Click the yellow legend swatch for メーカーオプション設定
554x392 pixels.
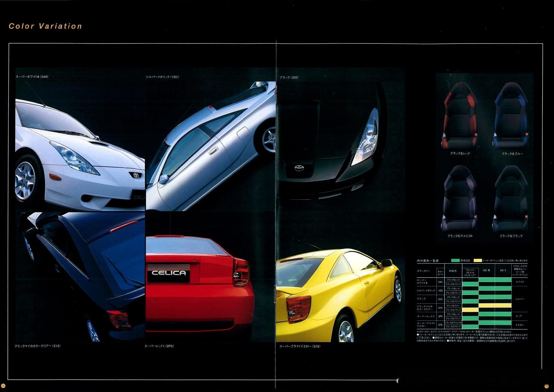click(477, 261)
